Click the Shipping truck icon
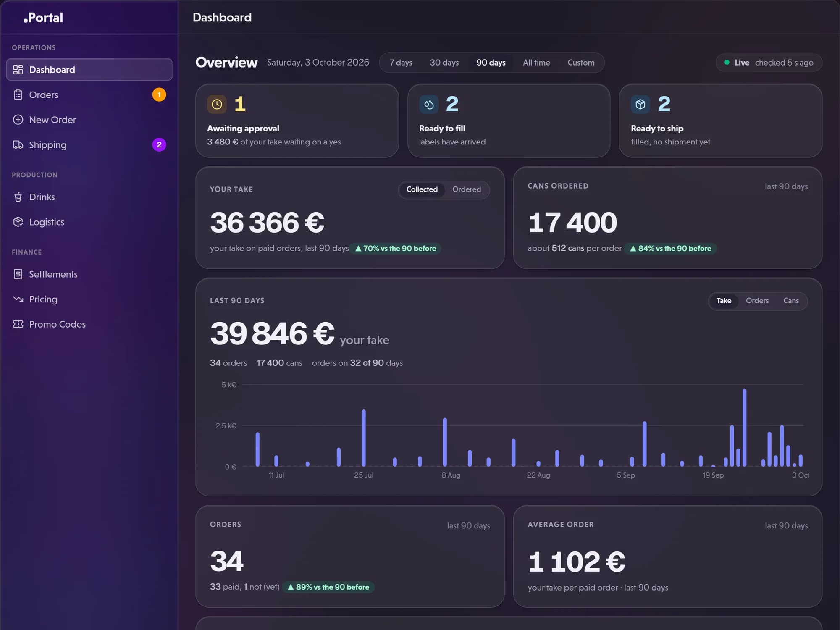840x630 pixels. 18,145
